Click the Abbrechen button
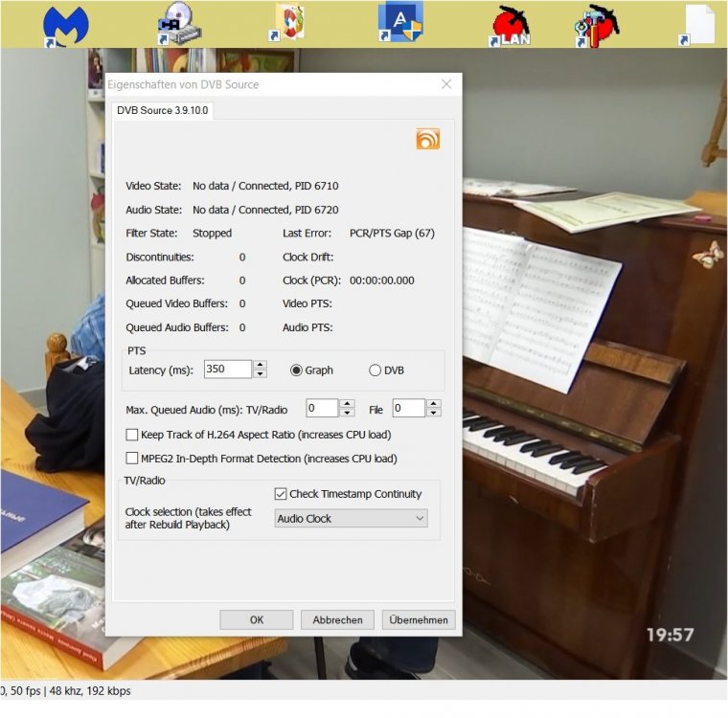This screenshot has height=718, width=728. tap(337, 619)
